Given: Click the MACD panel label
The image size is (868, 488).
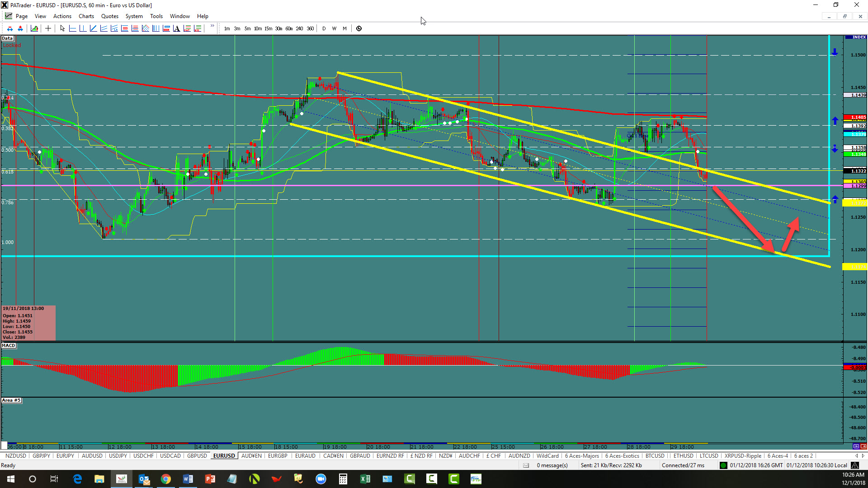Looking at the screenshot, I should [x=9, y=346].
